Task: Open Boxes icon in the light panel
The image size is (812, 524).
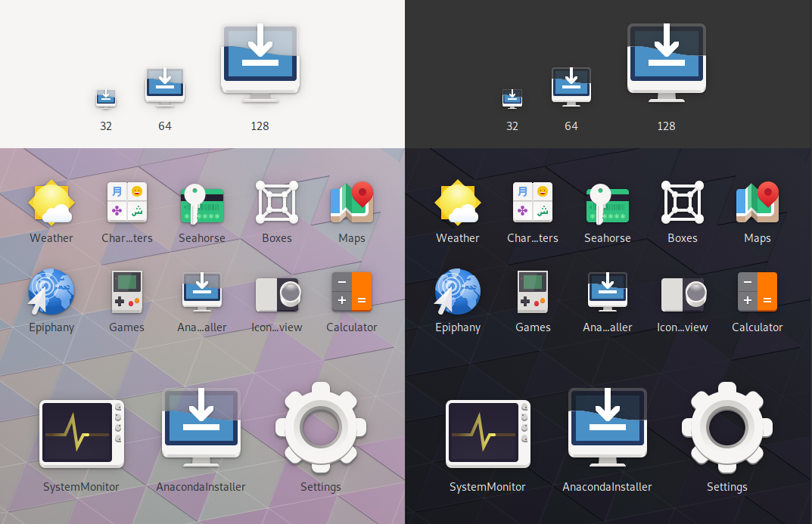Action: [x=277, y=202]
